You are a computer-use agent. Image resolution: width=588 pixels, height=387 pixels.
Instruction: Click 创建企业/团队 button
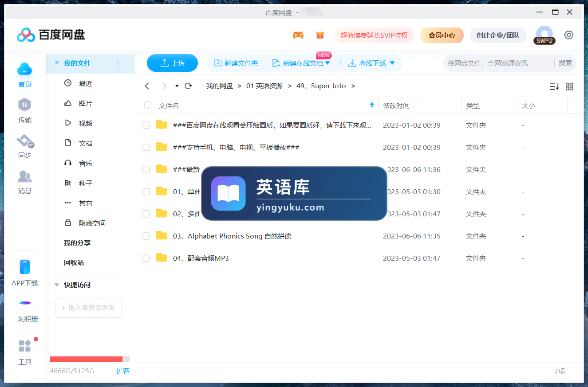click(x=498, y=35)
